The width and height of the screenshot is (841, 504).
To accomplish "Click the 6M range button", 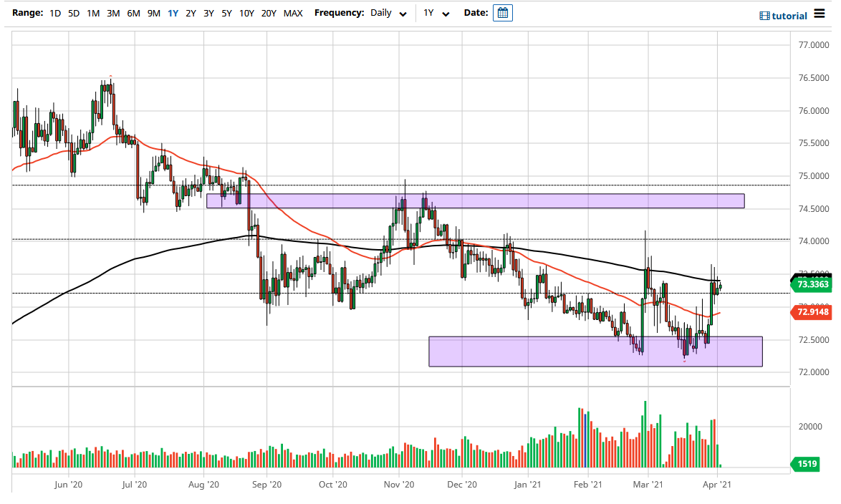I will coord(133,13).
